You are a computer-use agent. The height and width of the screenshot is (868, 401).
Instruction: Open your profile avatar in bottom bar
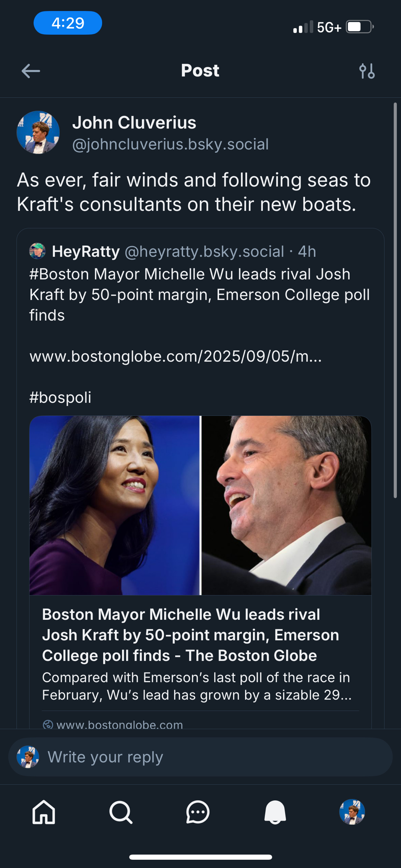pyautogui.click(x=352, y=812)
